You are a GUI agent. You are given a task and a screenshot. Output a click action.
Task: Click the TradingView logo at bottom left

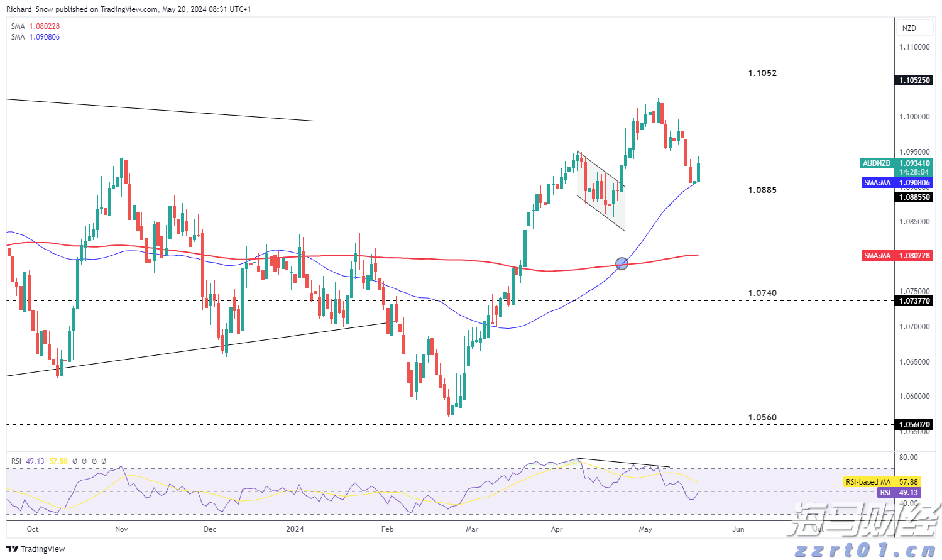click(x=36, y=549)
